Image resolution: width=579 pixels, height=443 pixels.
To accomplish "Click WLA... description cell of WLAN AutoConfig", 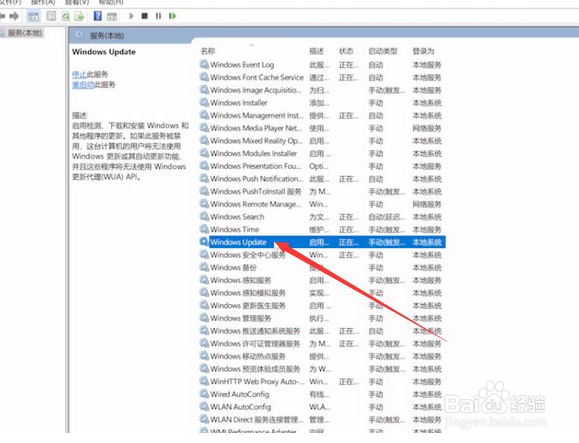I will point(319,407).
